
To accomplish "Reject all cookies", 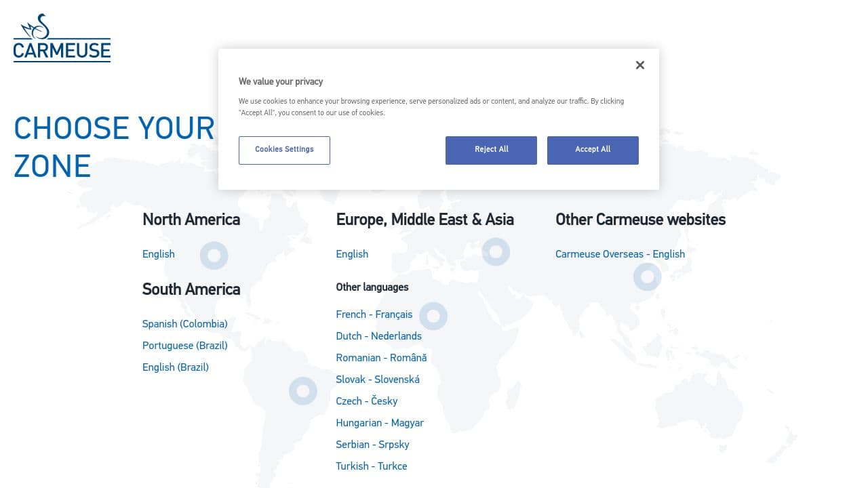I will pyautogui.click(x=491, y=150).
